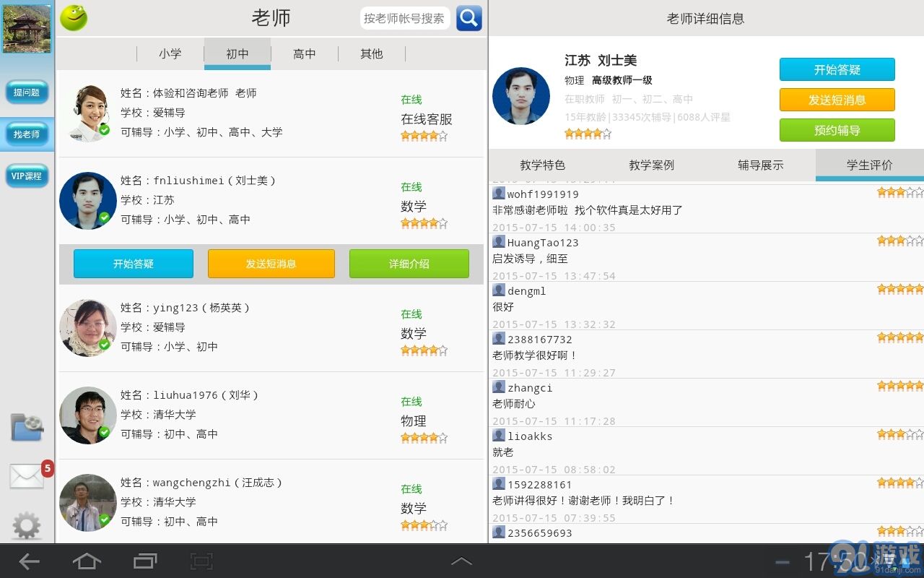Open the VIP课程 sidebar button
Screen dimensions: 924x578
(x=27, y=176)
